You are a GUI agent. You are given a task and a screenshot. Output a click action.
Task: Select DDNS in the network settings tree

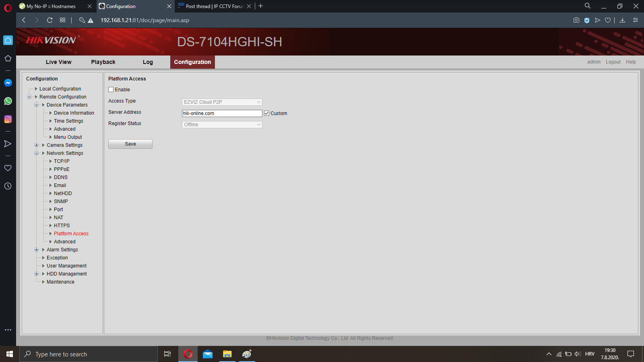61,177
